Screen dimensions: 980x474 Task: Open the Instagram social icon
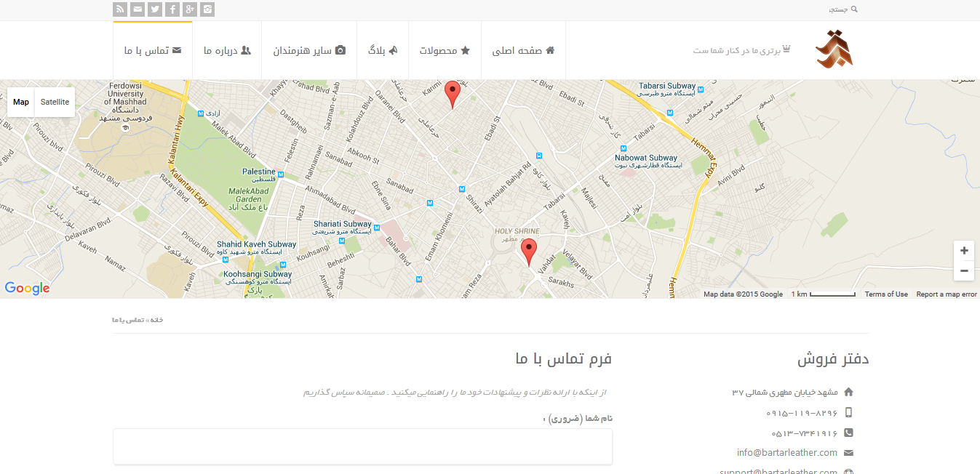tap(207, 9)
